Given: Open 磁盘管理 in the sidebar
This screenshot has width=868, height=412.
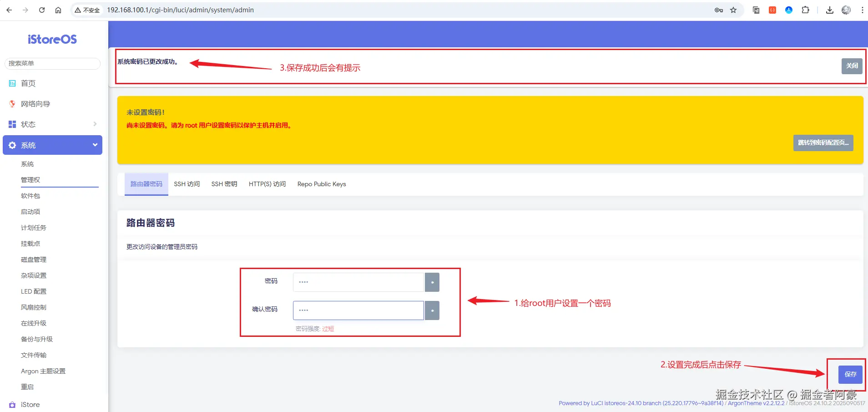Looking at the screenshot, I should tap(34, 259).
